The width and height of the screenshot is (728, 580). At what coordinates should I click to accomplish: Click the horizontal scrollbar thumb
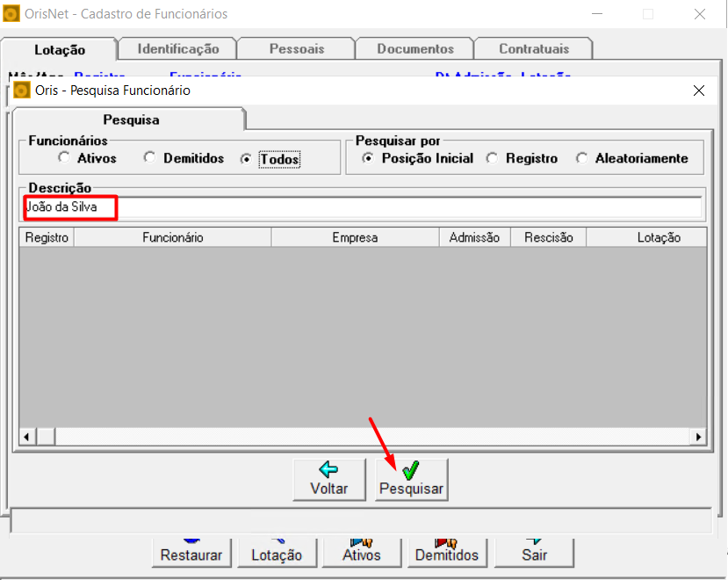46,437
